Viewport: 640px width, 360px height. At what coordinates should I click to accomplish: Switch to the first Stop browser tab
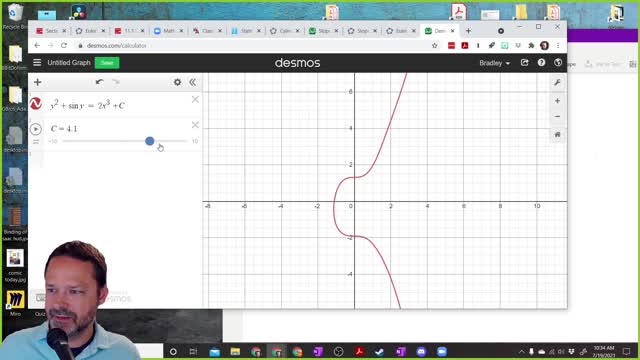point(323,31)
